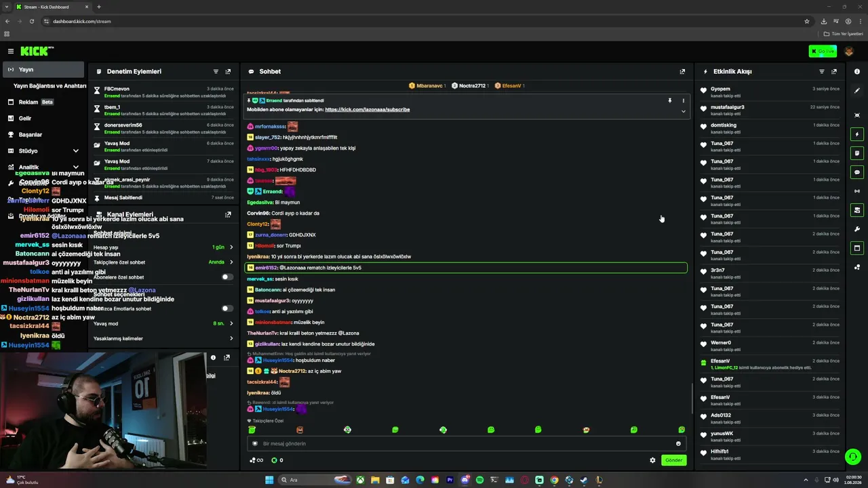The width and height of the screenshot is (868, 488).
Task: Click the Noctra2712 gifter badge
Action: [x=469, y=86]
